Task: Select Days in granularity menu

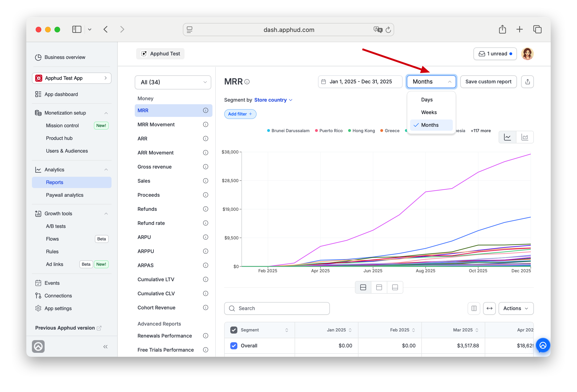Action: pos(431,100)
